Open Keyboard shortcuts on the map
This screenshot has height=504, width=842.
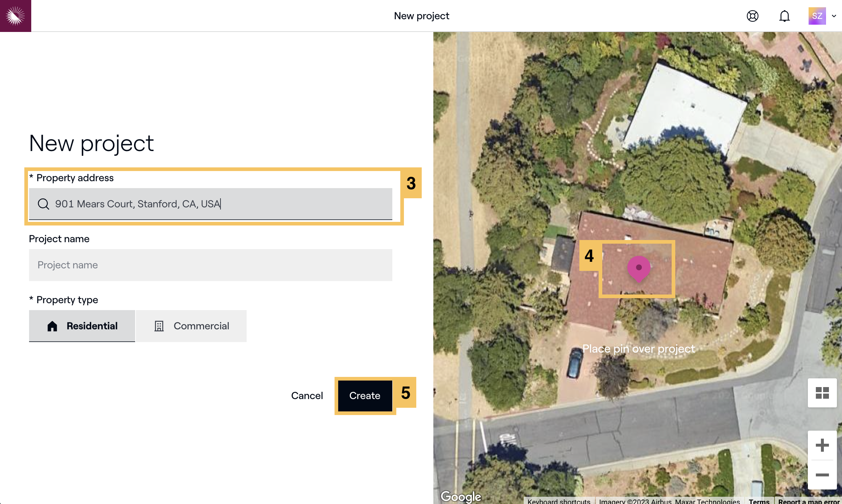[x=559, y=501]
